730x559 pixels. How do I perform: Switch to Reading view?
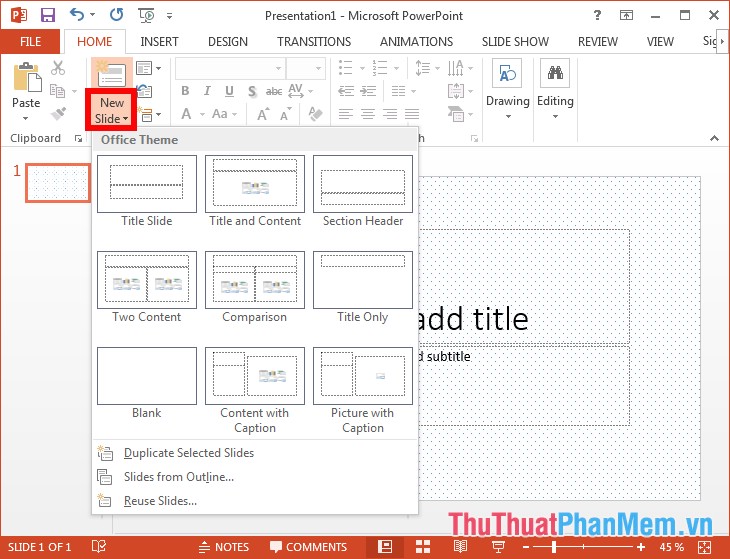[x=460, y=547]
